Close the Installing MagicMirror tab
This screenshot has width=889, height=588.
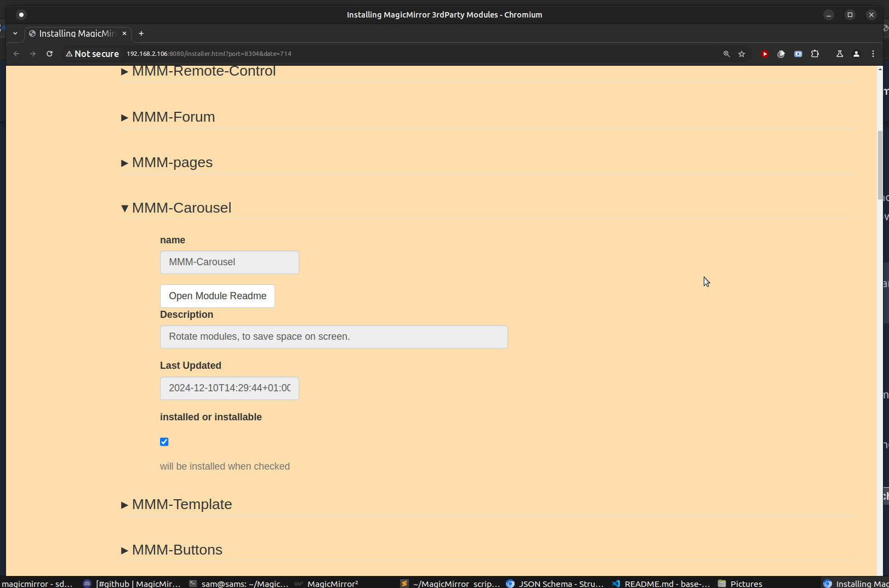(124, 33)
